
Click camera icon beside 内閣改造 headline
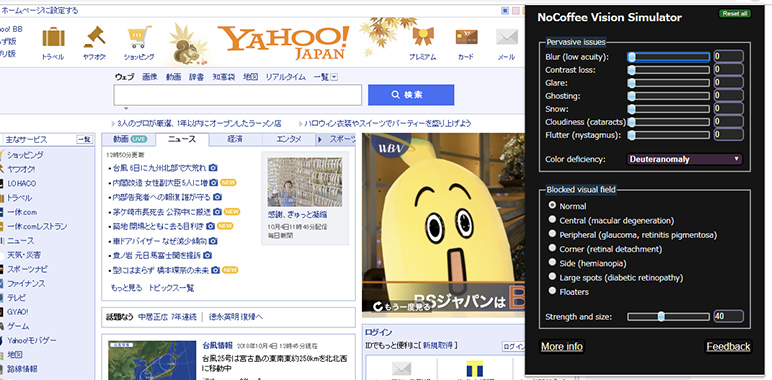click(x=214, y=183)
